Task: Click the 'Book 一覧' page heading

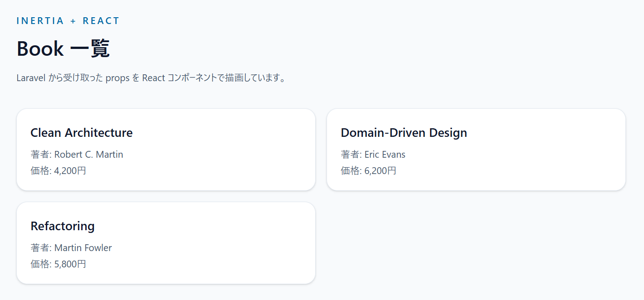Action: (x=63, y=48)
